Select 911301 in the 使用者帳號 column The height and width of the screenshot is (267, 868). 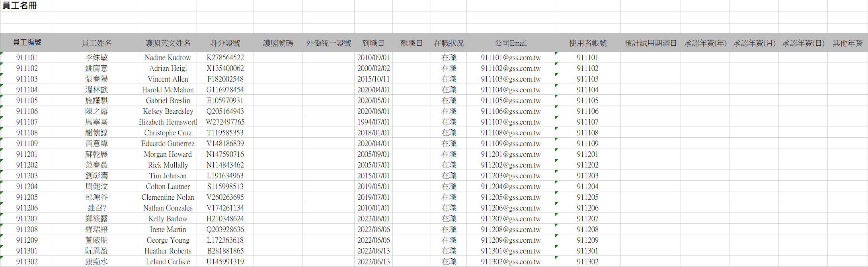587,251
